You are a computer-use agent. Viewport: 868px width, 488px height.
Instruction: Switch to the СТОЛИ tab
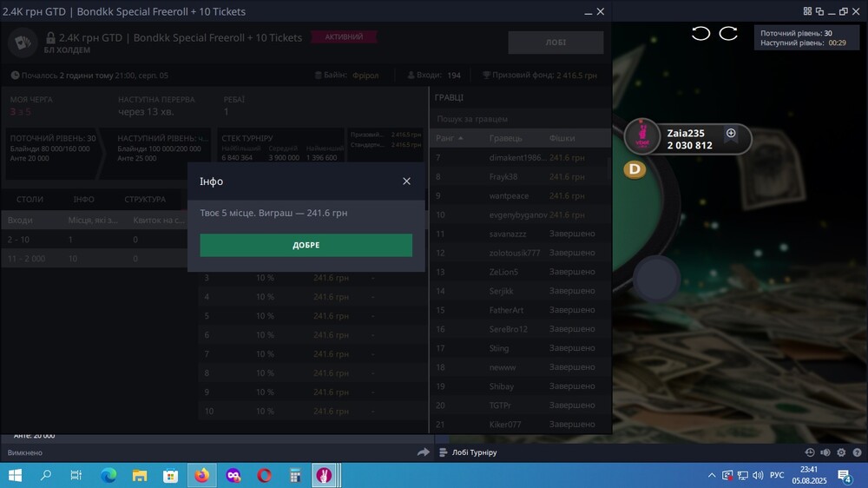pyautogui.click(x=30, y=199)
